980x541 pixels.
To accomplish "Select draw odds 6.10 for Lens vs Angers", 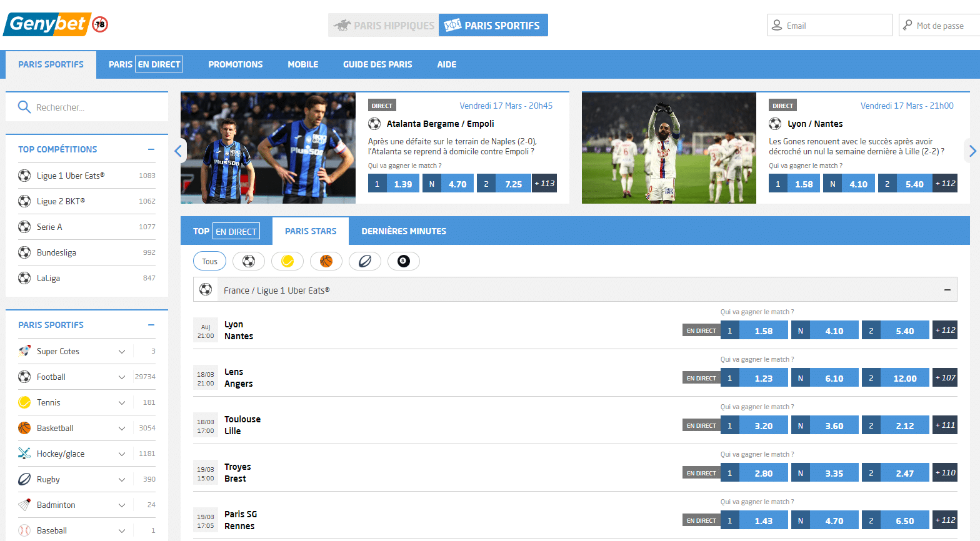I will [x=825, y=379].
